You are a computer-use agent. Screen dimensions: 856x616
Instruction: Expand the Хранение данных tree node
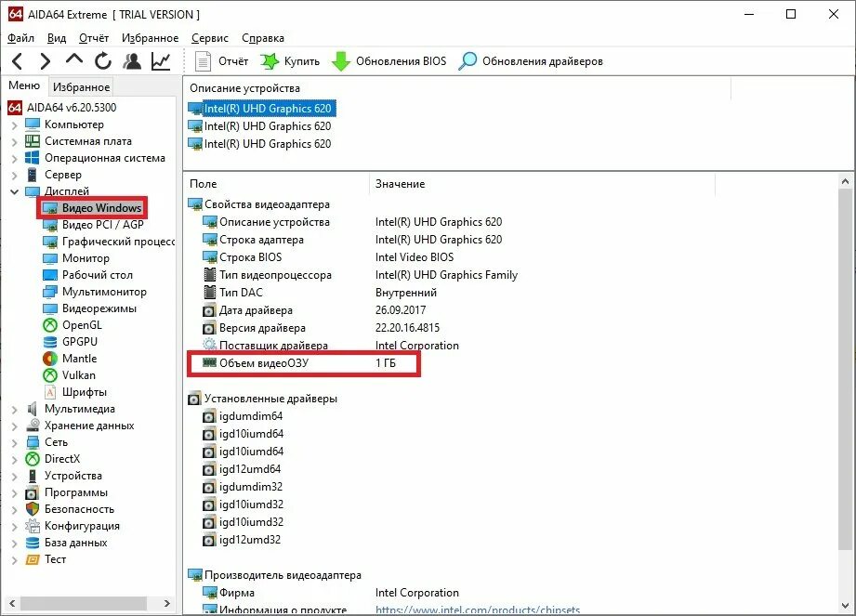click(x=15, y=426)
